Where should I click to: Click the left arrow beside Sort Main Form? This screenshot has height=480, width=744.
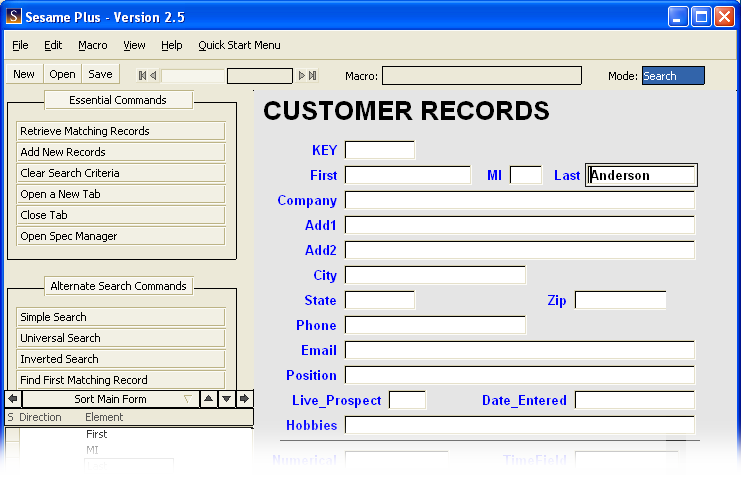tap(13, 399)
